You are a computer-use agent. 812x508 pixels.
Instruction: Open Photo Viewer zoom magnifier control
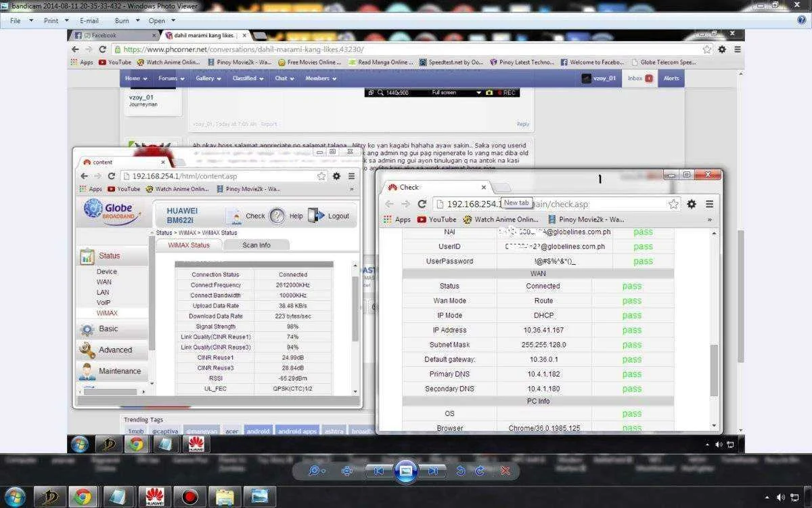(316, 471)
